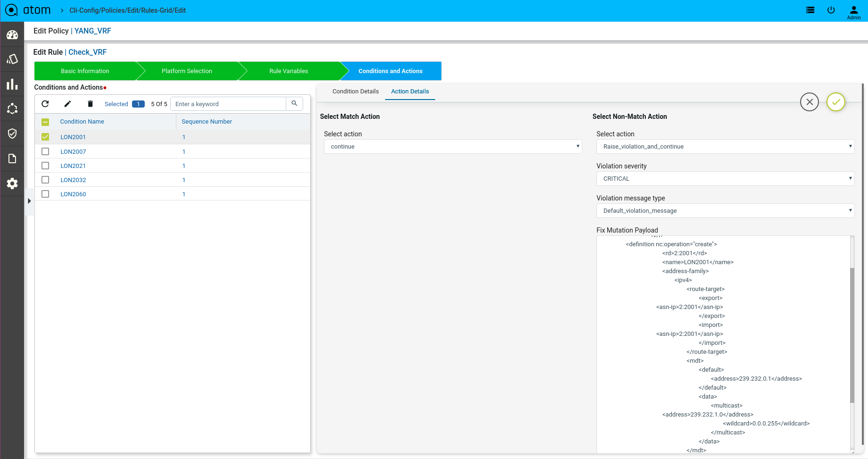Open the compliance shield sidebar icon

(x=12, y=134)
